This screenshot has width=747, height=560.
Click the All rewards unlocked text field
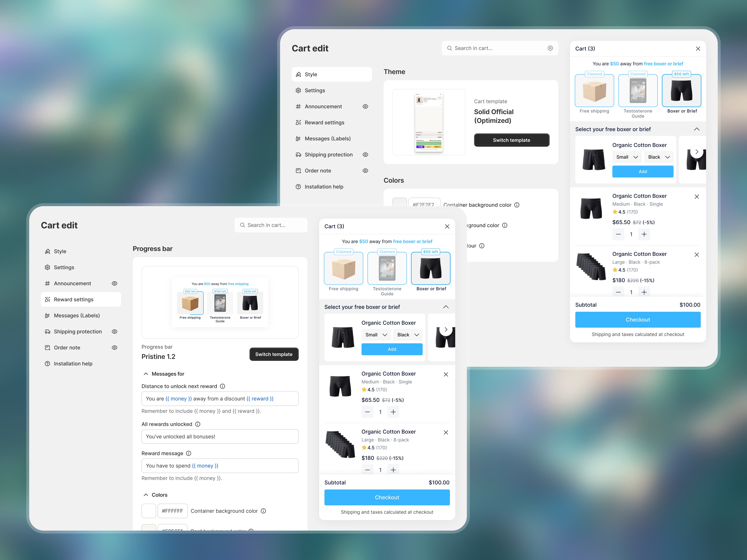(x=220, y=436)
